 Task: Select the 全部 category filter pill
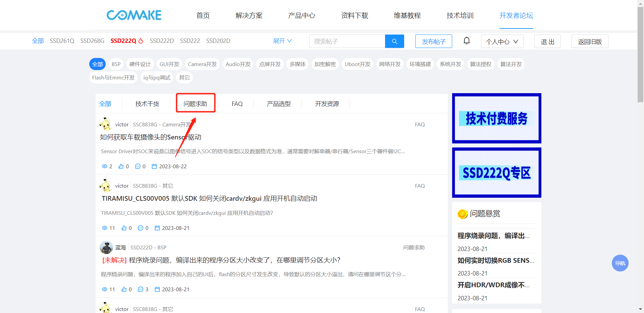coord(97,64)
